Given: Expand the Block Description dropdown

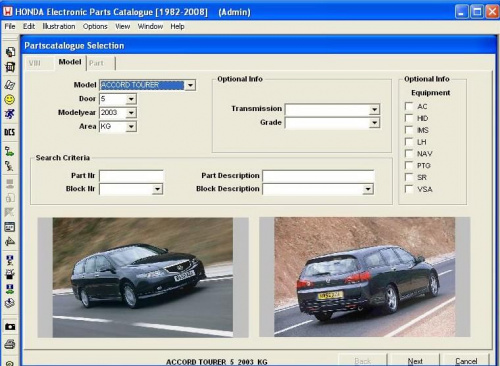Looking at the screenshot, I should click(368, 189).
